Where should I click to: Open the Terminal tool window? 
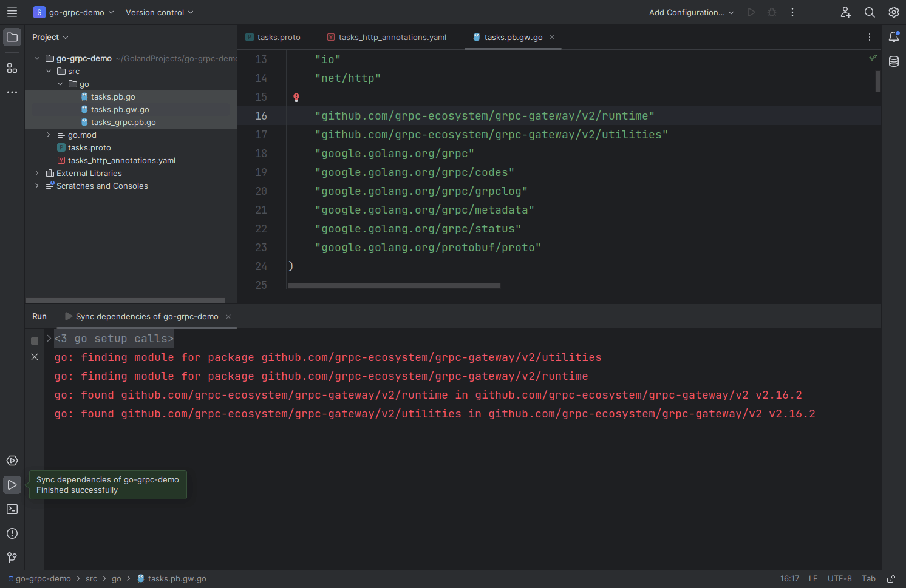click(x=12, y=509)
